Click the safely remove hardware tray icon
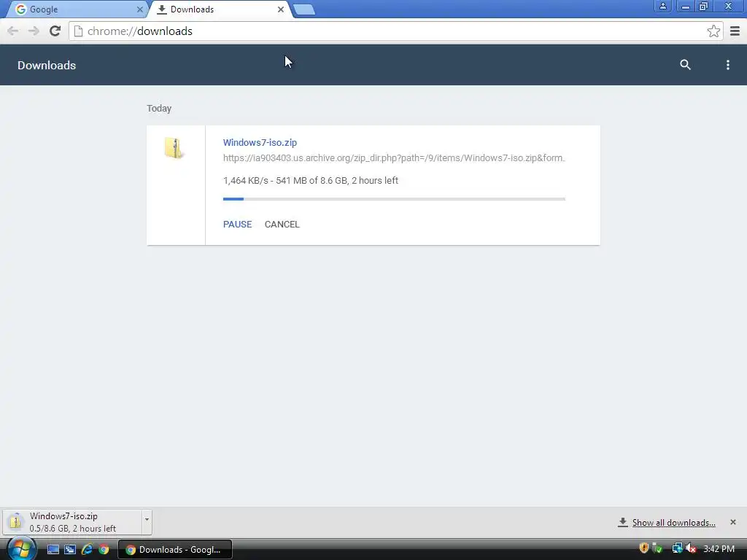This screenshot has width=747, height=560. 657,548
